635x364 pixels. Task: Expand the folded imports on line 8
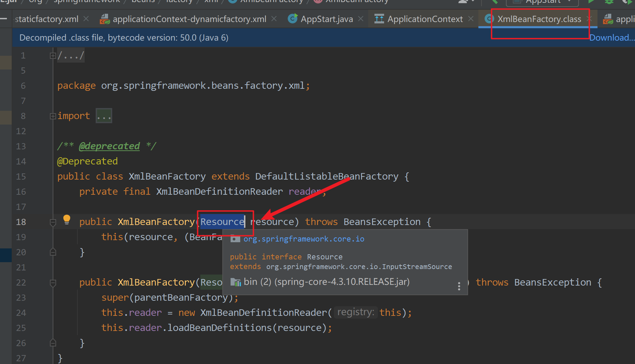[53, 116]
